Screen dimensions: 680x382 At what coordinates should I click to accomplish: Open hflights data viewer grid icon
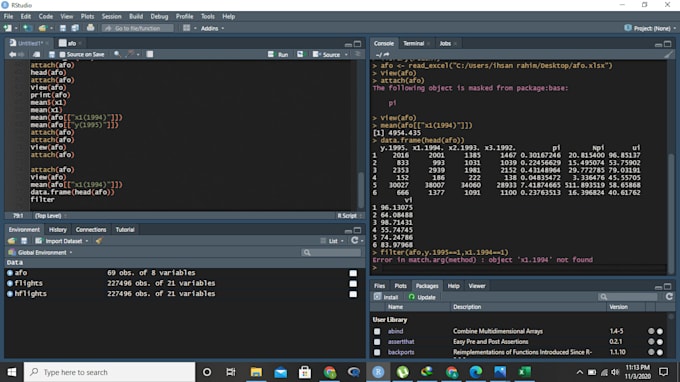[x=353, y=294]
